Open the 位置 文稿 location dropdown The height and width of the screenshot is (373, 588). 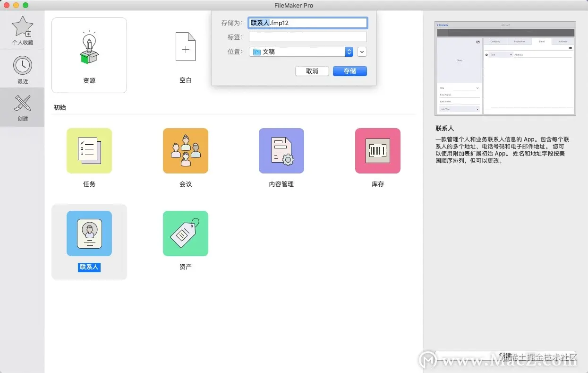(301, 52)
